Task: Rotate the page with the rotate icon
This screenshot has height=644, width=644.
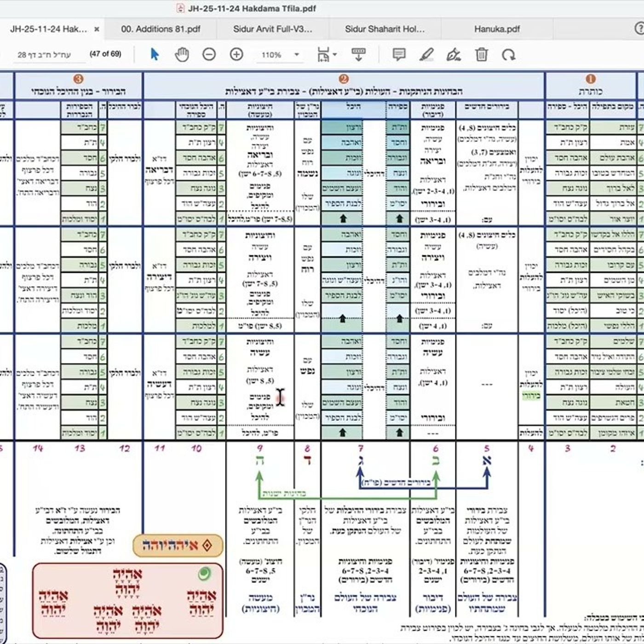Action: 508,55
